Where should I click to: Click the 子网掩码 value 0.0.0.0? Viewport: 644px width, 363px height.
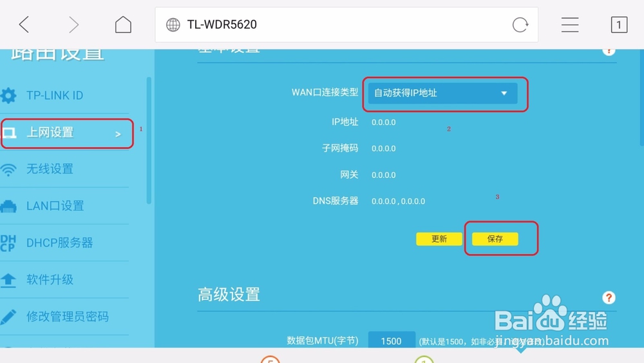[x=384, y=149]
